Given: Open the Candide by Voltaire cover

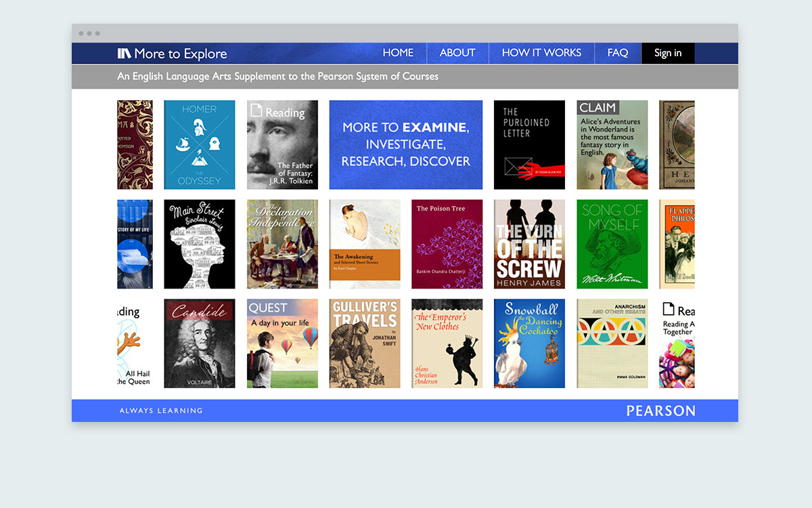Looking at the screenshot, I should (x=200, y=343).
